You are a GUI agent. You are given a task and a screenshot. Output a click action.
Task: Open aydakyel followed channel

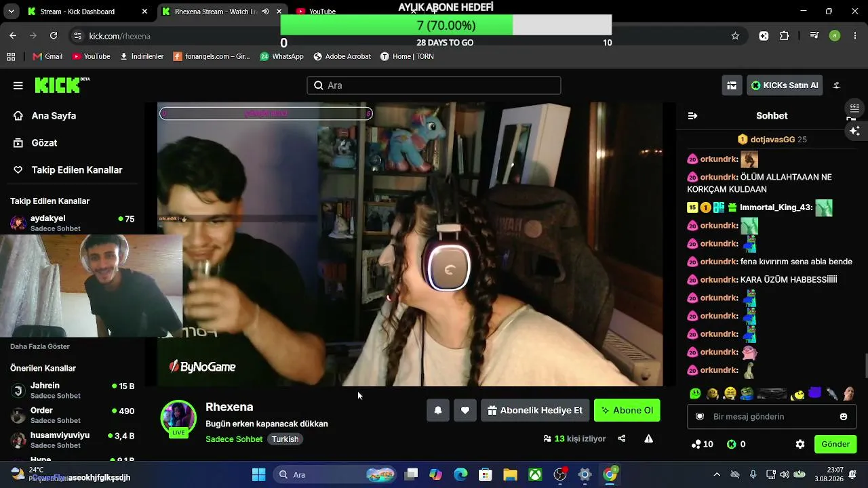coord(72,223)
